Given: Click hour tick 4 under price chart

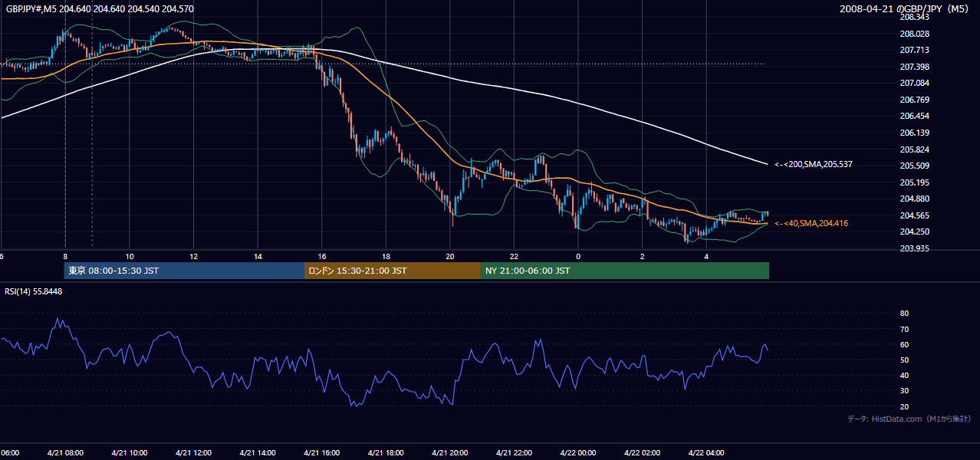Looking at the screenshot, I should coord(706,256).
